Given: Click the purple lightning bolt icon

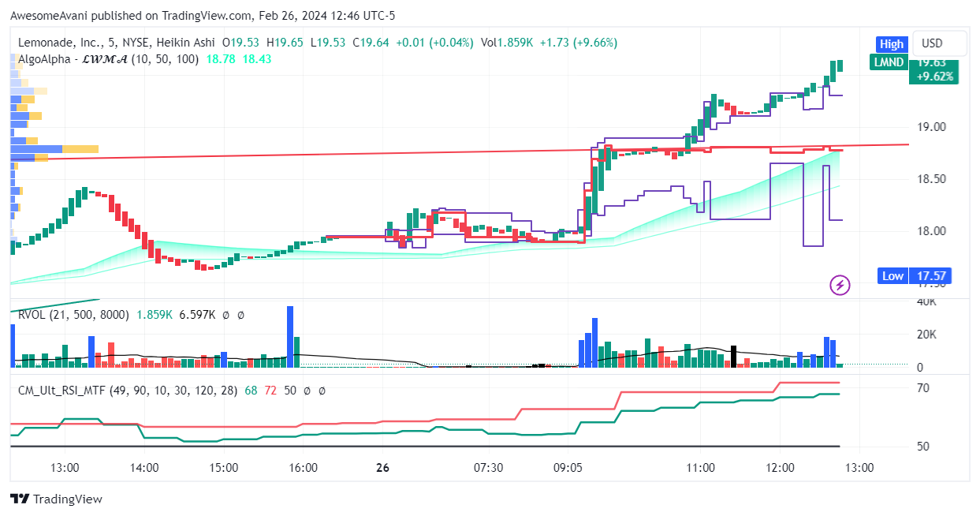Looking at the screenshot, I should pos(840,285).
